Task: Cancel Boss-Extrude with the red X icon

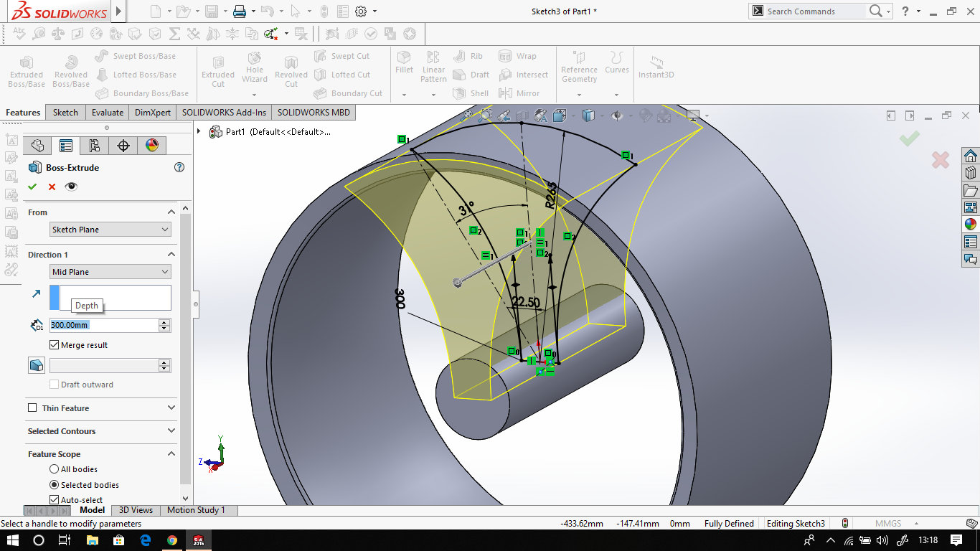Action: coord(52,187)
